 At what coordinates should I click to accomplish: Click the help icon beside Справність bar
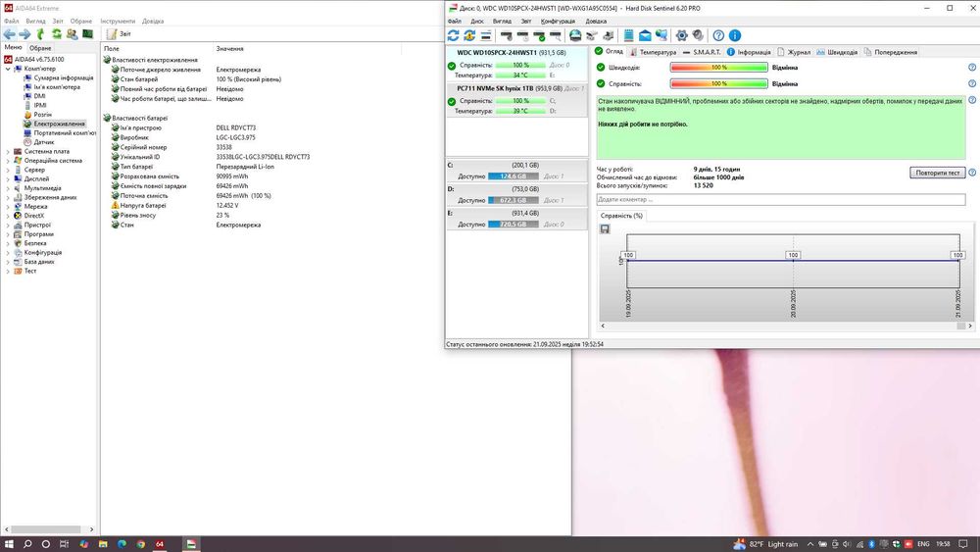click(x=972, y=83)
